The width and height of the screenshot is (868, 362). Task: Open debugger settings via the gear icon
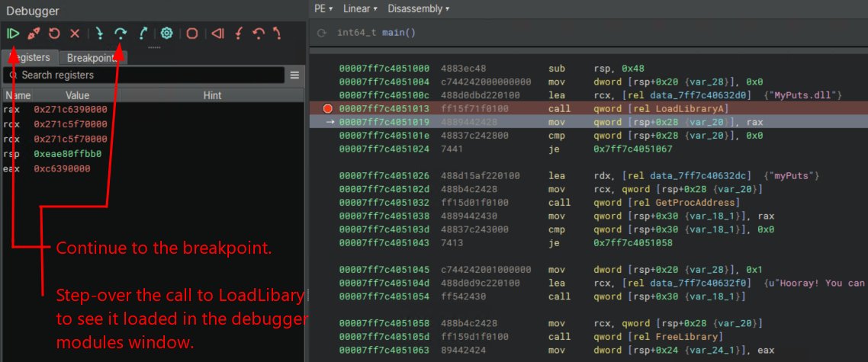coord(166,34)
